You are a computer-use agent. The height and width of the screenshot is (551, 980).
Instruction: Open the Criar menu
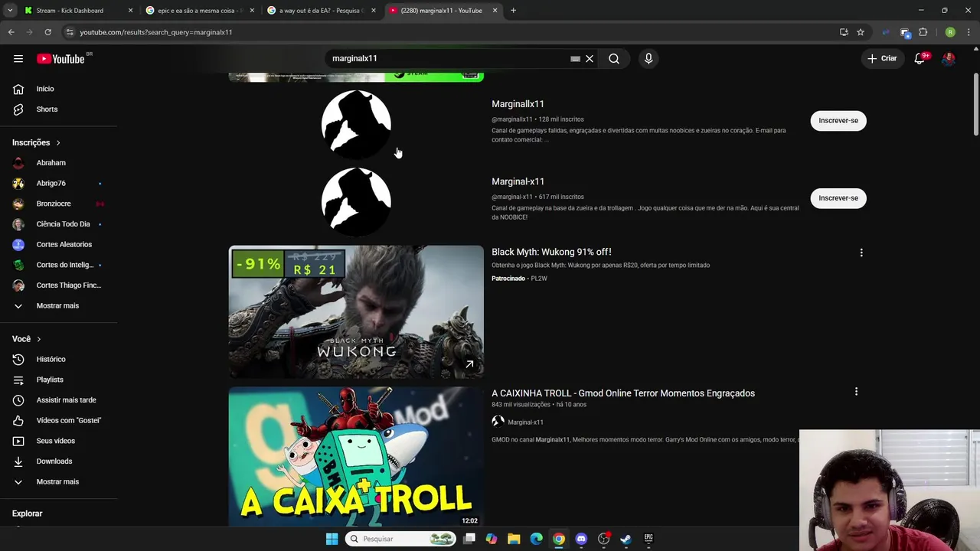pyautogui.click(x=882, y=58)
